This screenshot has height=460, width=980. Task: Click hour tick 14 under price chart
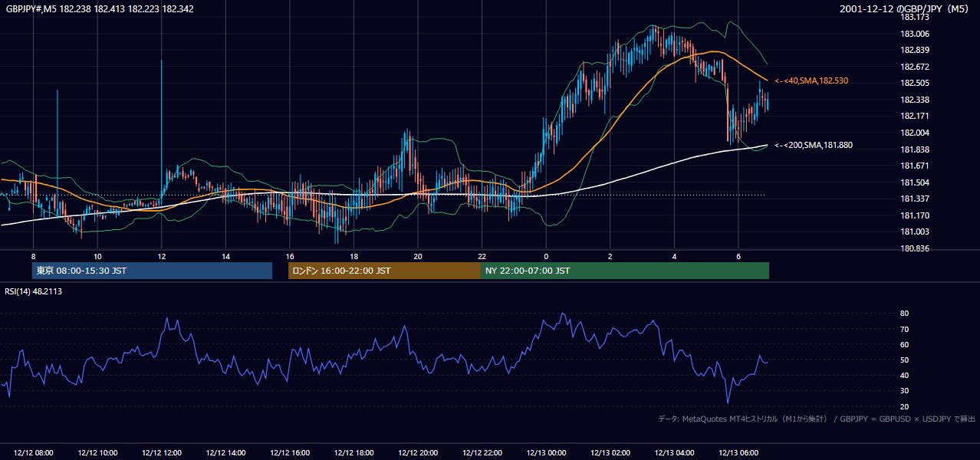click(x=226, y=256)
